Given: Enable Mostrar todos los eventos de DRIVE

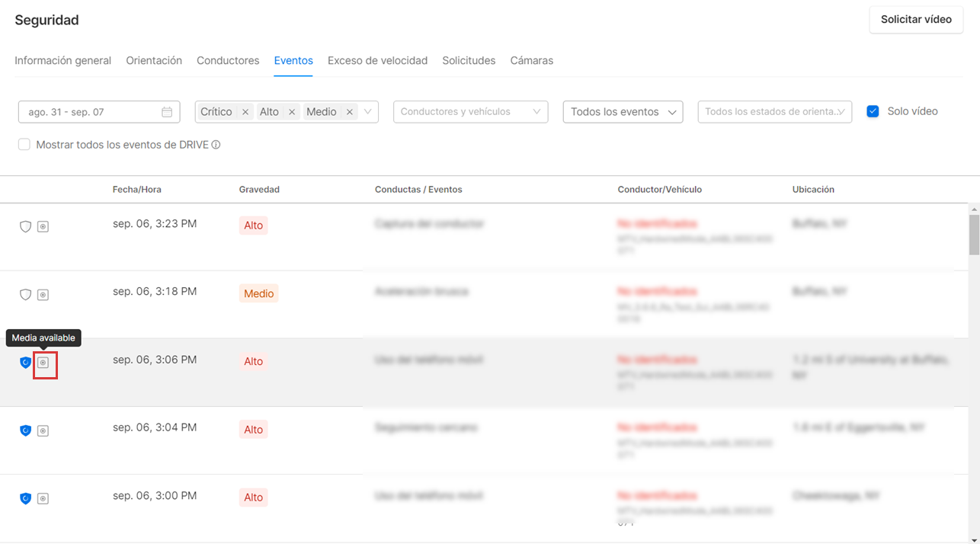Looking at the screenshot, I should point(24,145).
